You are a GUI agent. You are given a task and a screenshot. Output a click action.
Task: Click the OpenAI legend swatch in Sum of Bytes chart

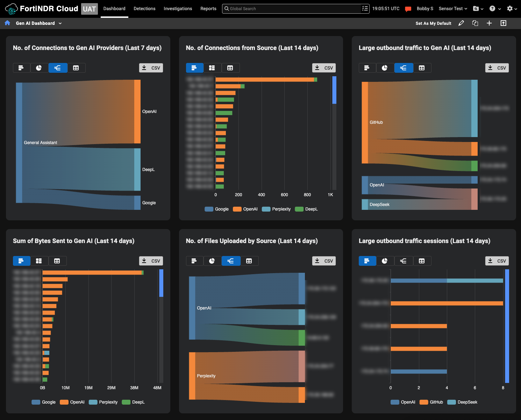pos(64,402)
